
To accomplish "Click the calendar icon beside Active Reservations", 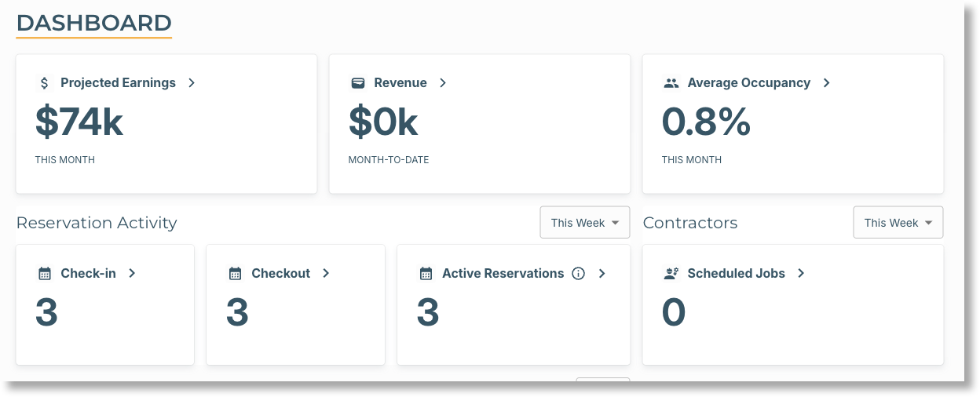I will (x=426, y=274).
